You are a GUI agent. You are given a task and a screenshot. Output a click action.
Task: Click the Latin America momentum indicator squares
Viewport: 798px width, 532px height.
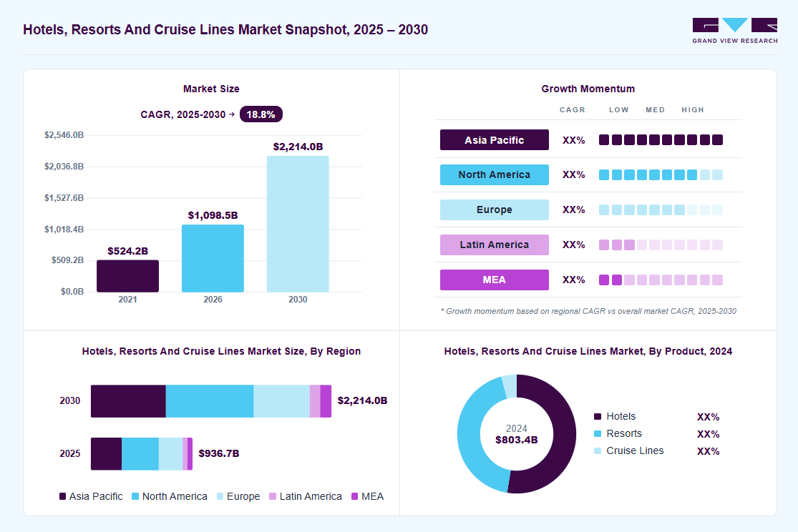click(x=661, y=245)
